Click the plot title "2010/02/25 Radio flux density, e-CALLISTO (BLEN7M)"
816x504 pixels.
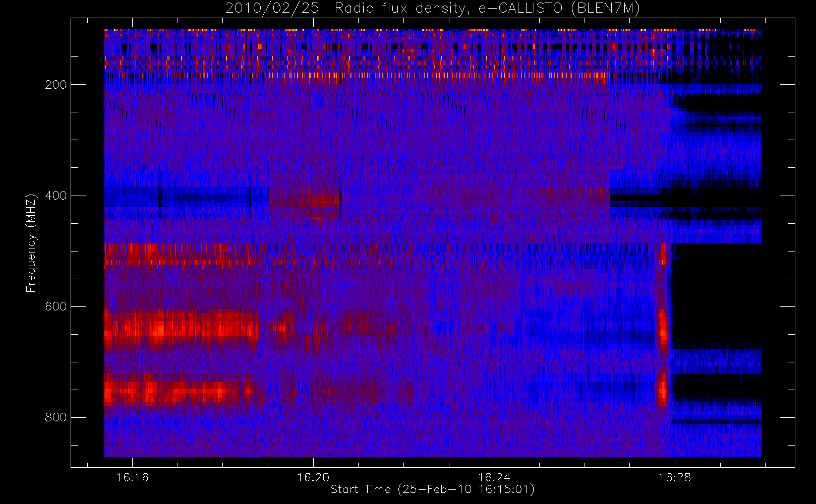coord(432,9)
